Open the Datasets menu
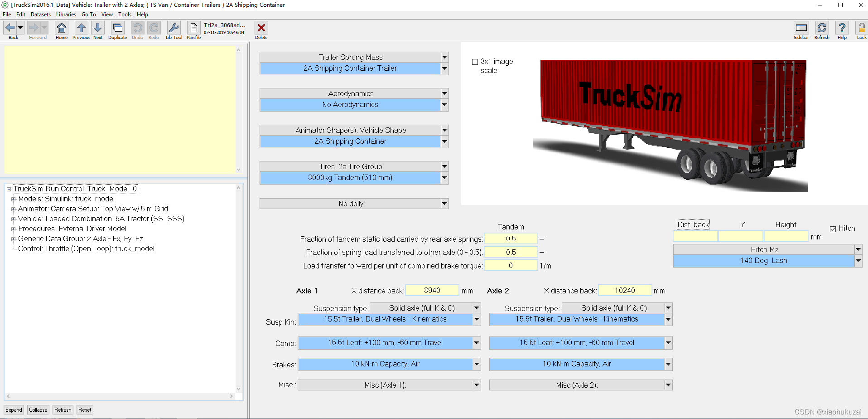The width and height of the screenshot is (868, 419). 40,14
